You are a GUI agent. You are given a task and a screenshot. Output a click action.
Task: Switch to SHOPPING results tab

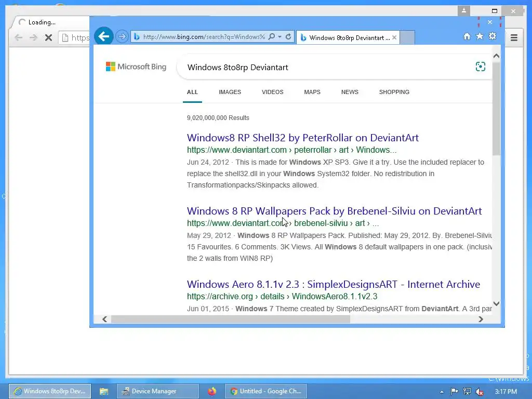click(x=394, y=92)
